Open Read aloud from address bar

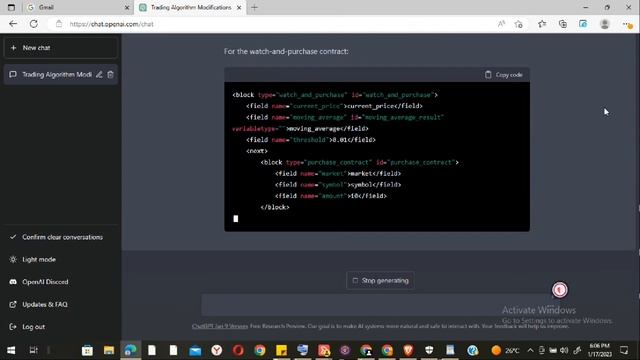click(x=502, y=24)
